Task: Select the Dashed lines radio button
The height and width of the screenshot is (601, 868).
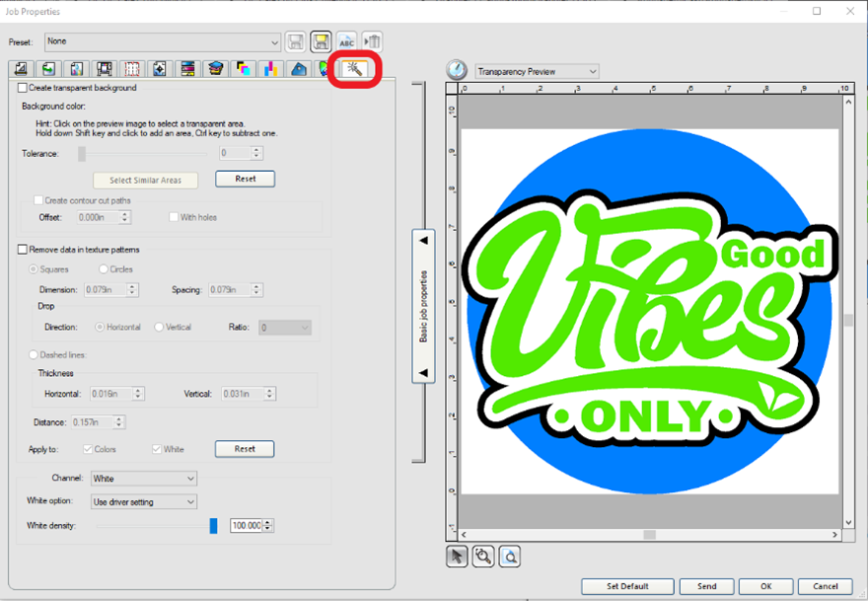Action: (x=35, y=354)
